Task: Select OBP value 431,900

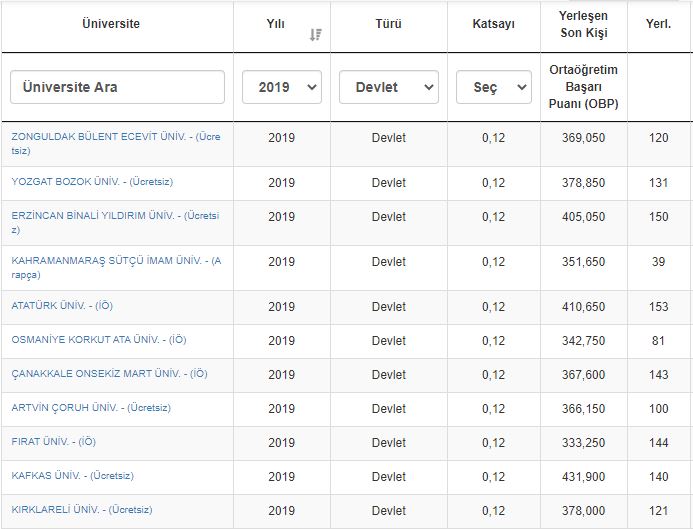Action: [583, 476]
